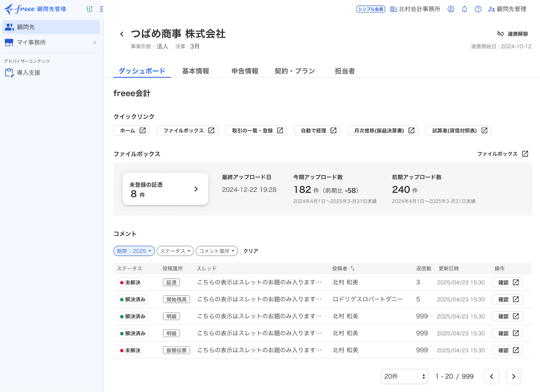The width and height of the screenshot is (540, 392).
Task: Sort the table by 投稿者 column
Action: click(352, 268)
